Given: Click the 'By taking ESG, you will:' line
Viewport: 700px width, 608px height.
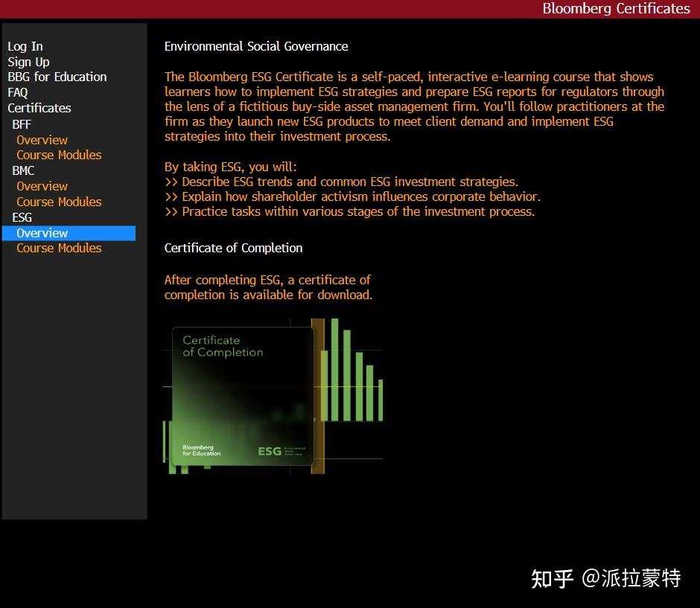Looking at the screenshot, I should (x=230, y=167).
